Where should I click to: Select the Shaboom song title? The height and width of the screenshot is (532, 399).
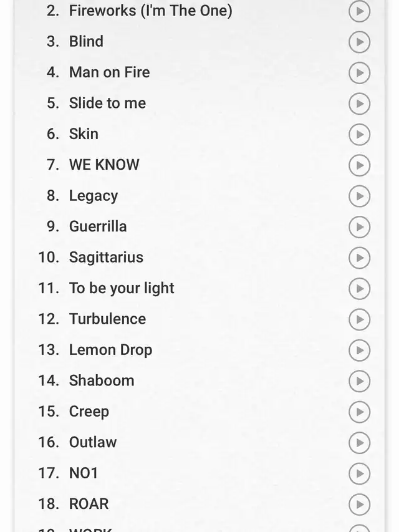coord(102,380)
